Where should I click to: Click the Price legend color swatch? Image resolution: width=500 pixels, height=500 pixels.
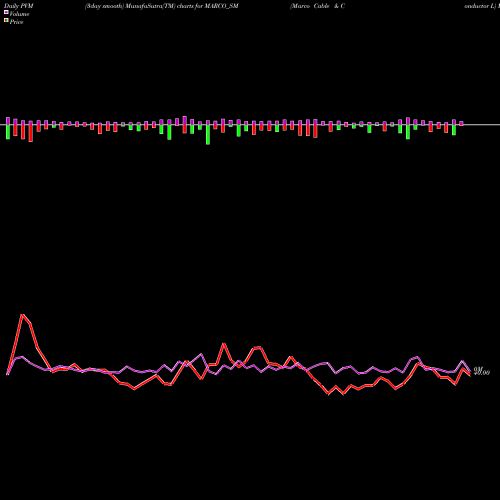click(x=6, y=21)
